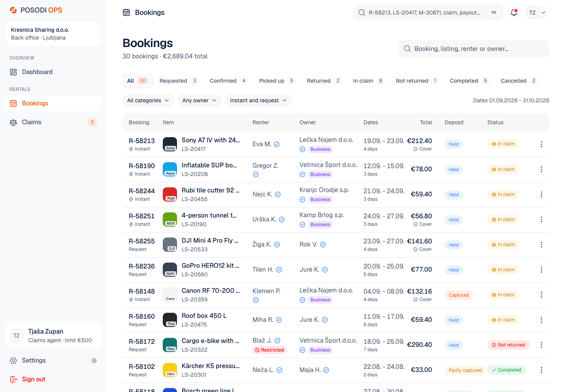Open row menu for booking R-58236
The width and height of the screenshot is (565, 392).
point(541,270)
